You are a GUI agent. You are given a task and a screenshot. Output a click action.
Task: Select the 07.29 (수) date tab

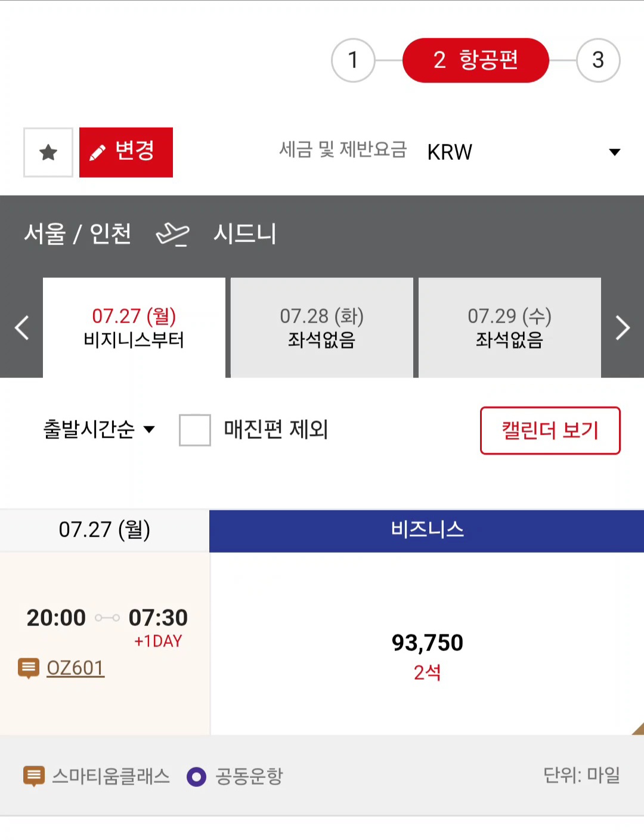point(510,327)
